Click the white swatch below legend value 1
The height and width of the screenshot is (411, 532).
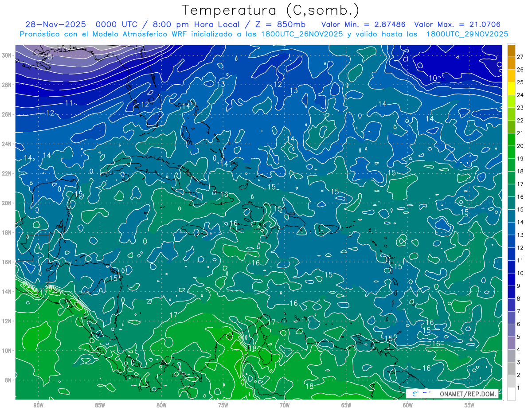pos(511,394)
